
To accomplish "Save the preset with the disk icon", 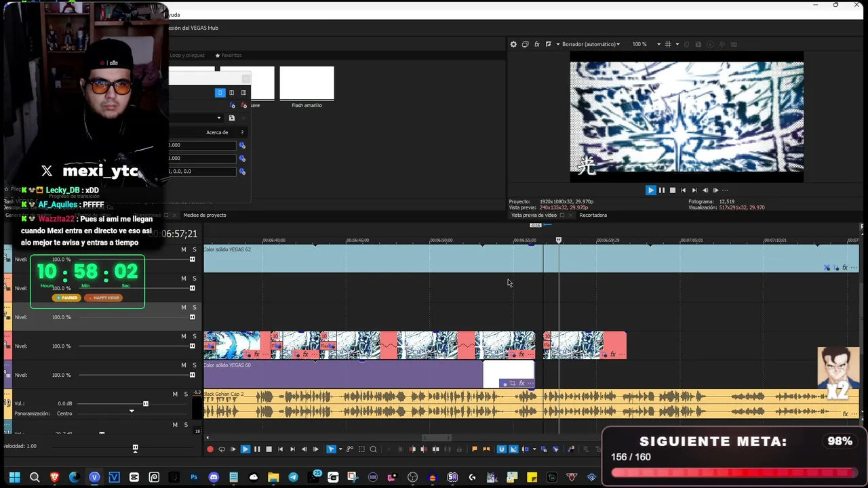I will [231, 118].
